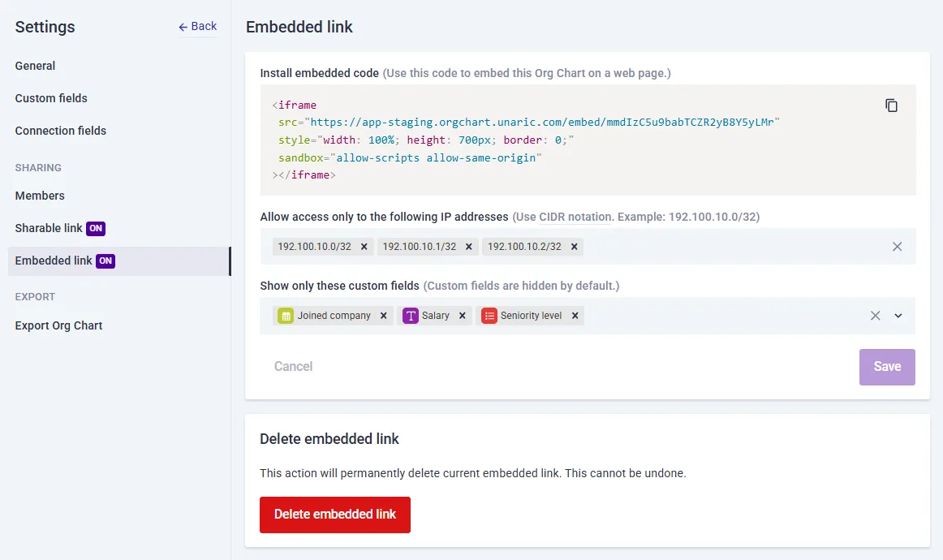This screenshot has height=560, width=943.
Task: Remove the 192.100.10.1/32 IP tag
Action: (468, 247)
